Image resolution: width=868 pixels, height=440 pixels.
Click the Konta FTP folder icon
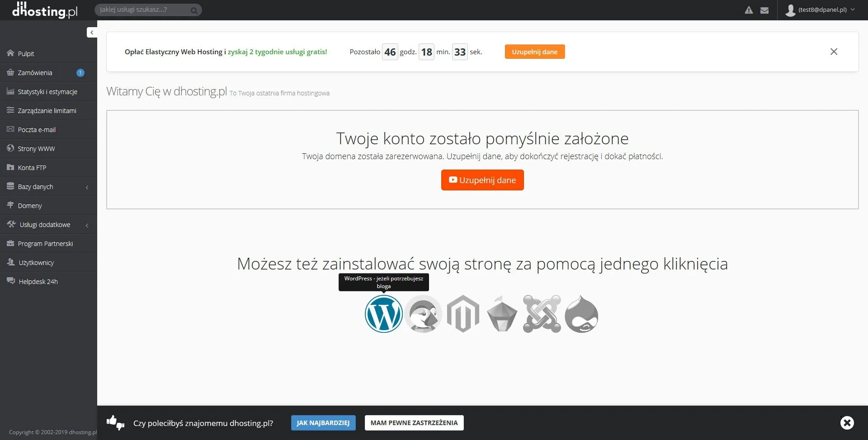pos(10,167)
